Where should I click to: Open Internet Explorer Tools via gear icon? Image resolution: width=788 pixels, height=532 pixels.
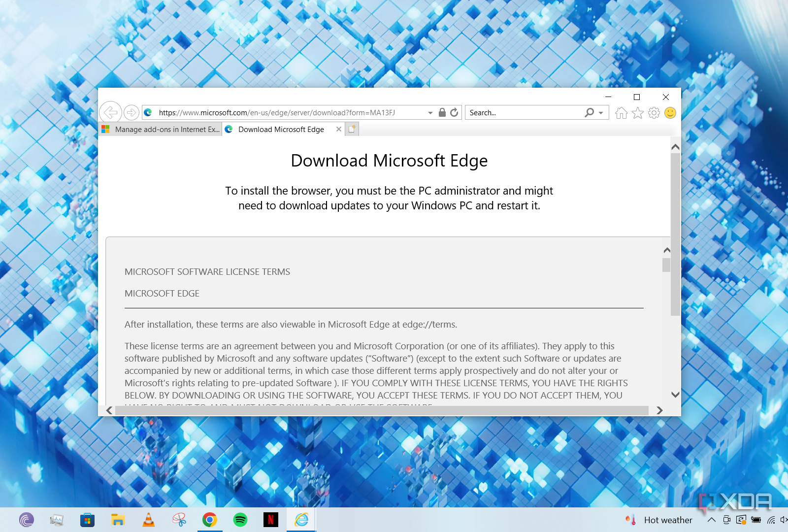[x=654, y=113]
